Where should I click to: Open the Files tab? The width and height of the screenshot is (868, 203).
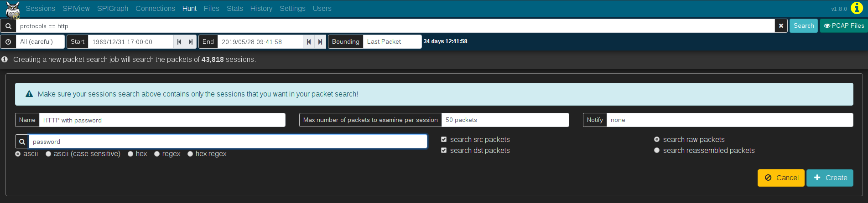[212, 9]
